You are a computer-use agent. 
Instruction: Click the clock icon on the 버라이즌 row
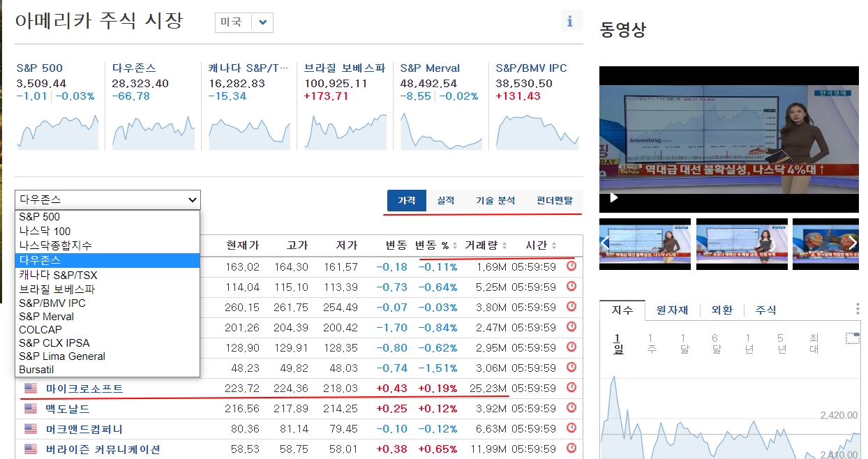pyautogui.click(x=571, y=448)
